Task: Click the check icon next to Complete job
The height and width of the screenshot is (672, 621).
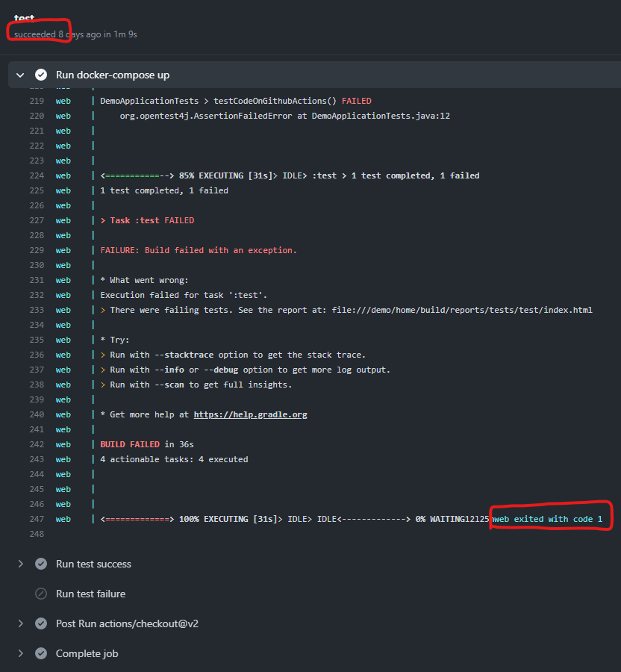Action: [41, 653]
